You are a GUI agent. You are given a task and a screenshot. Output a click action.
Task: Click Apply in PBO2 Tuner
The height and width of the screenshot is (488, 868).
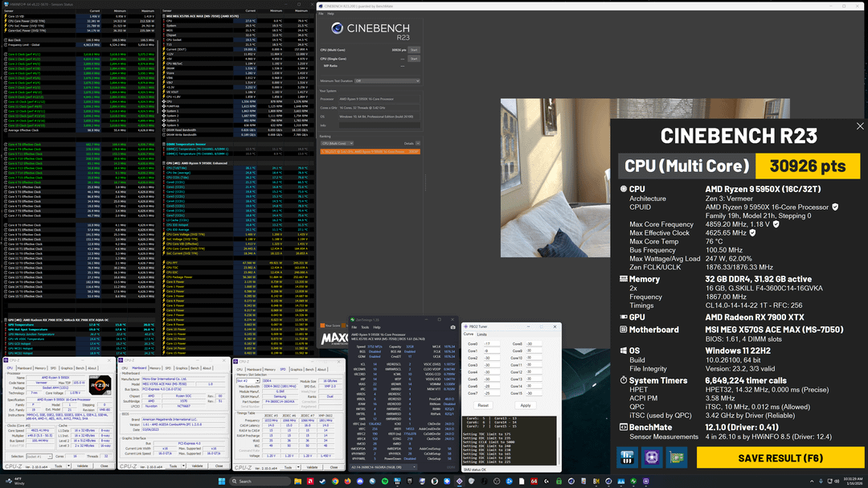click(x=526, y=405)
